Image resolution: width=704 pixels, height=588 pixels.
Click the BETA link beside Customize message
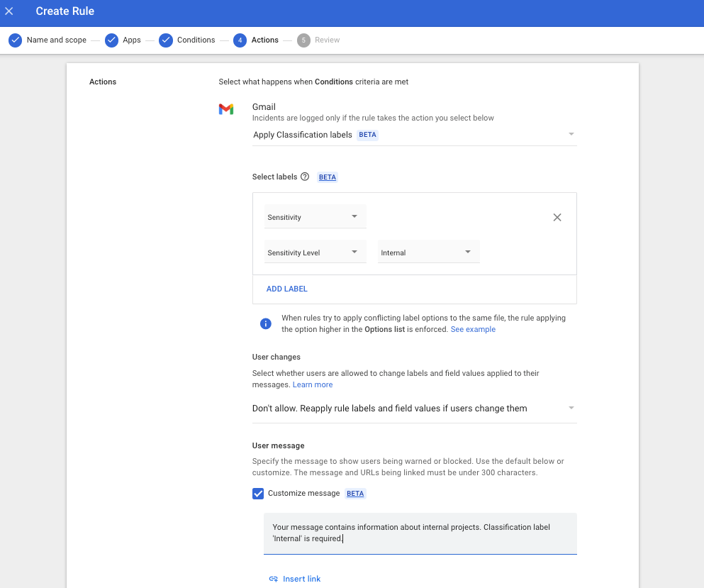point(355,493)
